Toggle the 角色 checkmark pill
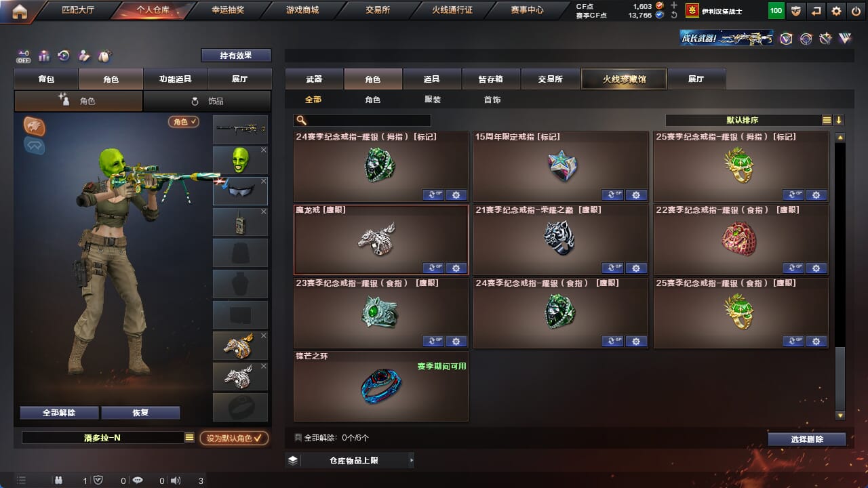The height and width of the screenshot is (488, 868). (x=184, y=121)
